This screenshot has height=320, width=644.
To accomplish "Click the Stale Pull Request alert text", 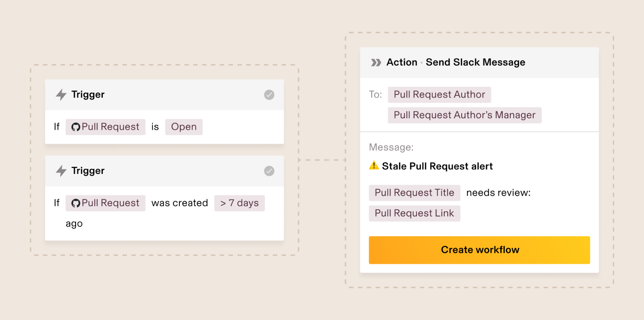I will [437, 166].
